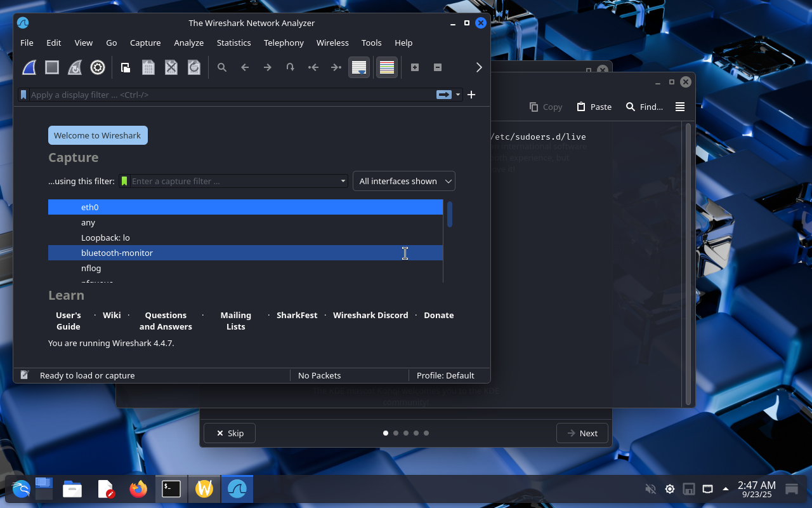Click the Next button in the welcome dialog
Image resolution: width=812 pixels, height=508 pixels.
point(582,433)
